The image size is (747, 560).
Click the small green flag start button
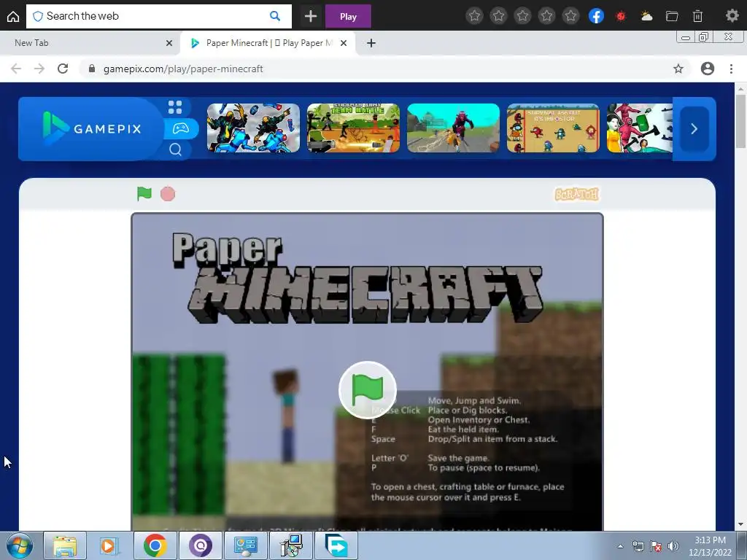coord(144,194)
